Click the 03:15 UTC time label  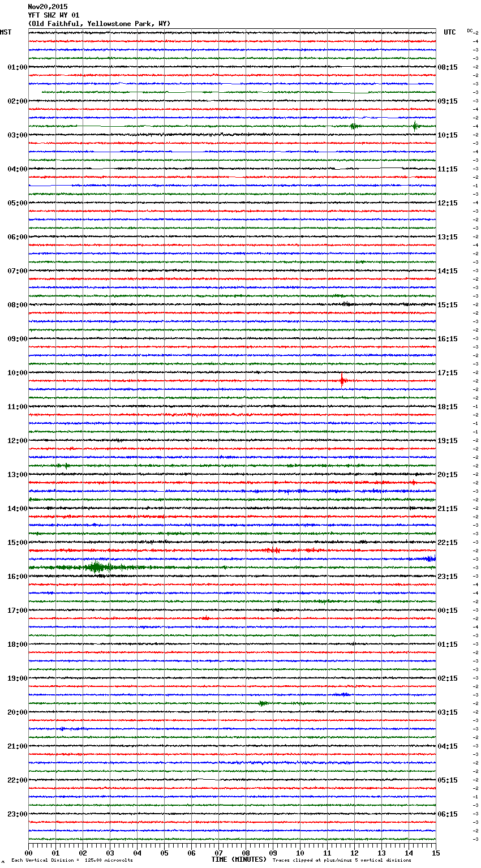(448, 712)
